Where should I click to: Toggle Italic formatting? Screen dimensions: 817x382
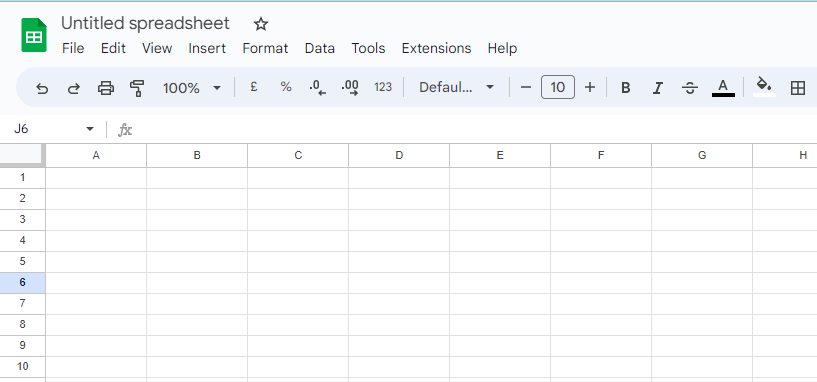pos(658,88)
